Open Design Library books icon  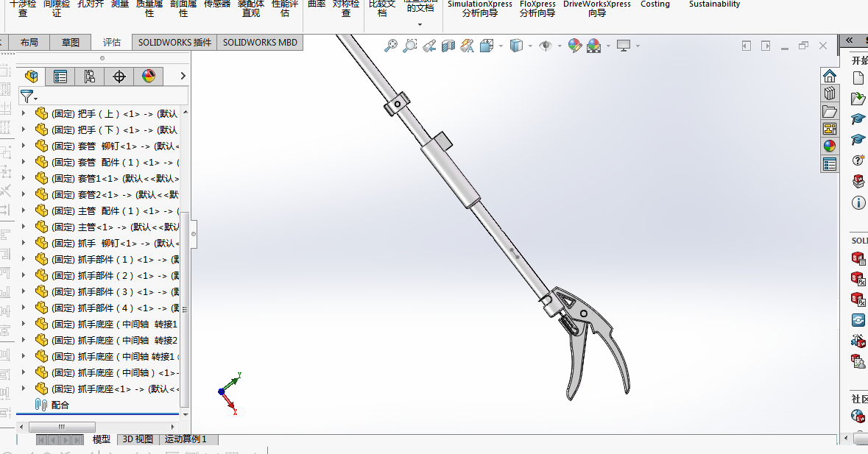tap(829, 93)
